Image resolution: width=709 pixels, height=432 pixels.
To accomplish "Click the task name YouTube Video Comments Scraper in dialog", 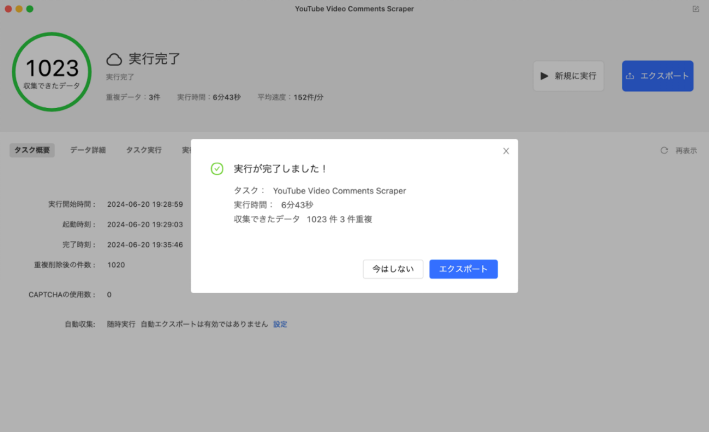I will tap(340, 191).
